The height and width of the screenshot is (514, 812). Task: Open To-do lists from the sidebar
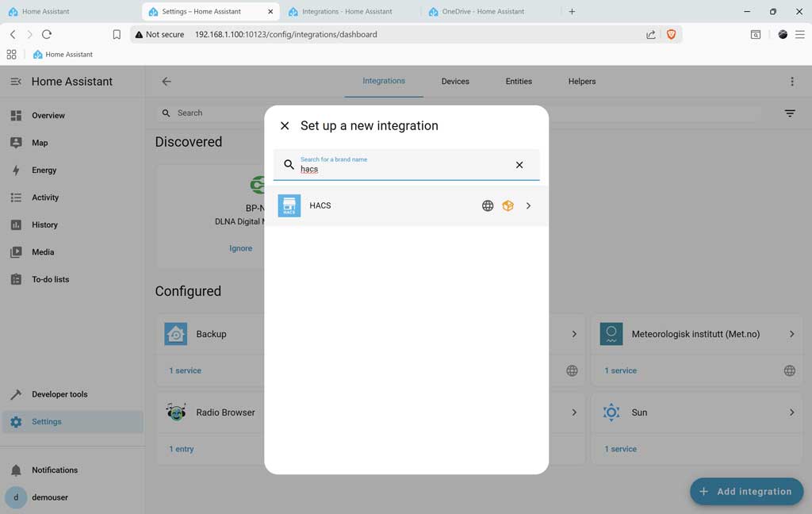pos(72,279)
